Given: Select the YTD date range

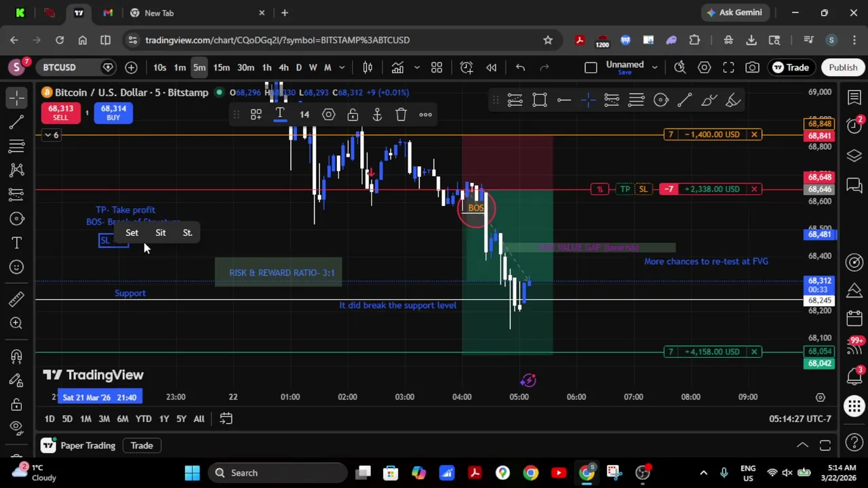Looking at the screenshot, I should click(143, 419).
